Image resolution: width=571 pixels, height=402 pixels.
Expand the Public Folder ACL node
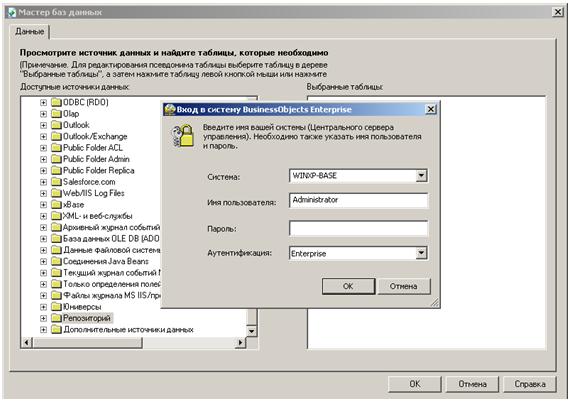click(x=43, y=148)
